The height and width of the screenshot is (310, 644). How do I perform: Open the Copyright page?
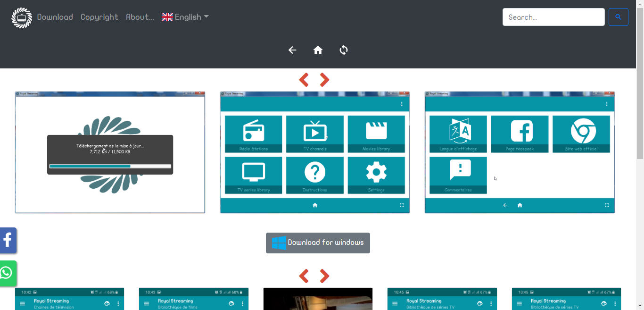99,17
